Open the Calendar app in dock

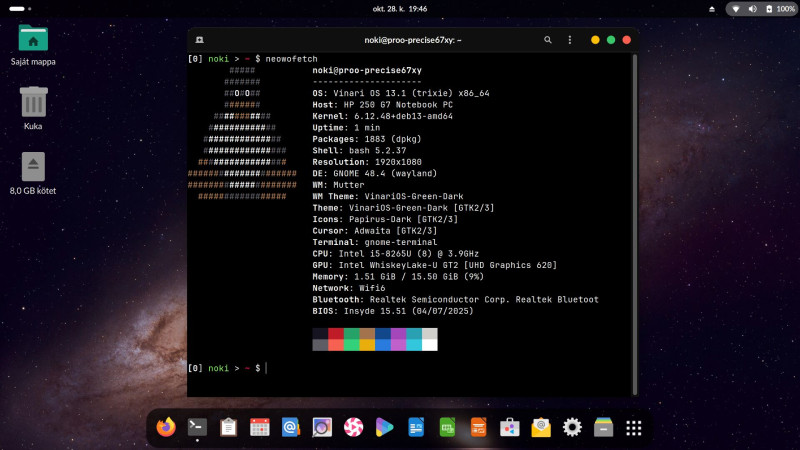260,427
